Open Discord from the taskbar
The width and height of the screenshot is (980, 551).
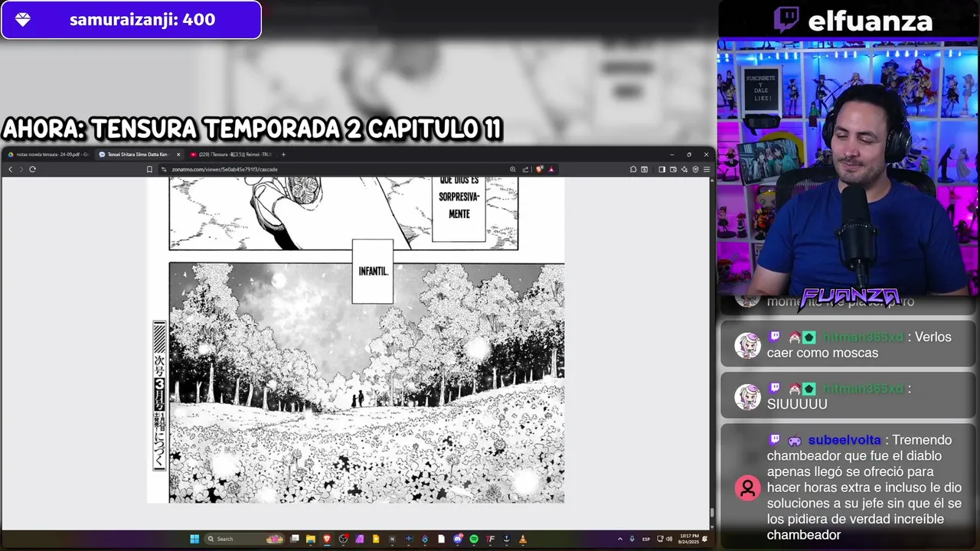point(458,539)
